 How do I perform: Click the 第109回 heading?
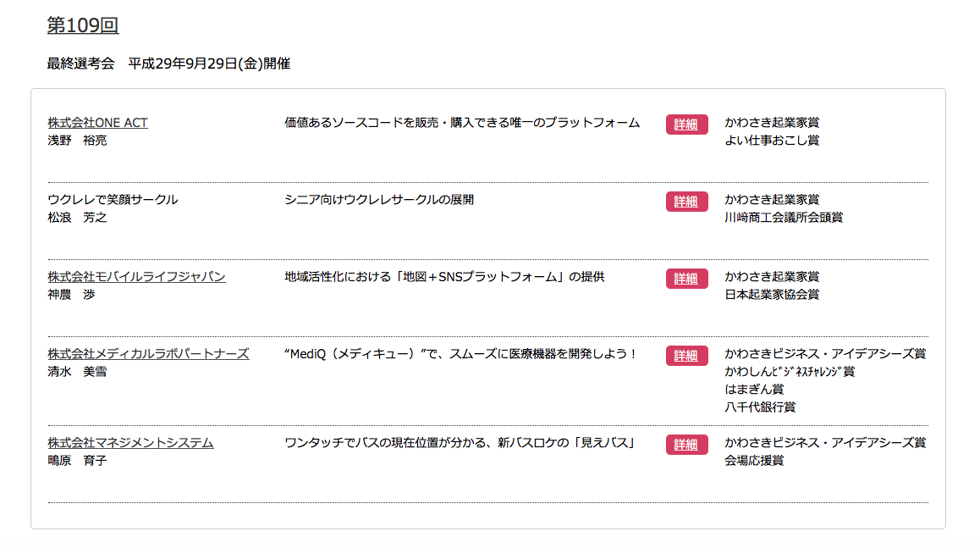click(83, 25)
